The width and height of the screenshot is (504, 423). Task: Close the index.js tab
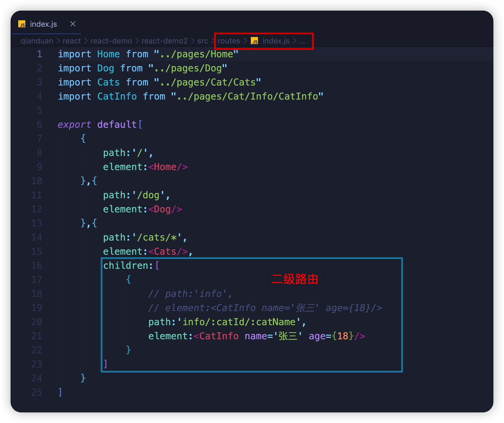point(73,24)
